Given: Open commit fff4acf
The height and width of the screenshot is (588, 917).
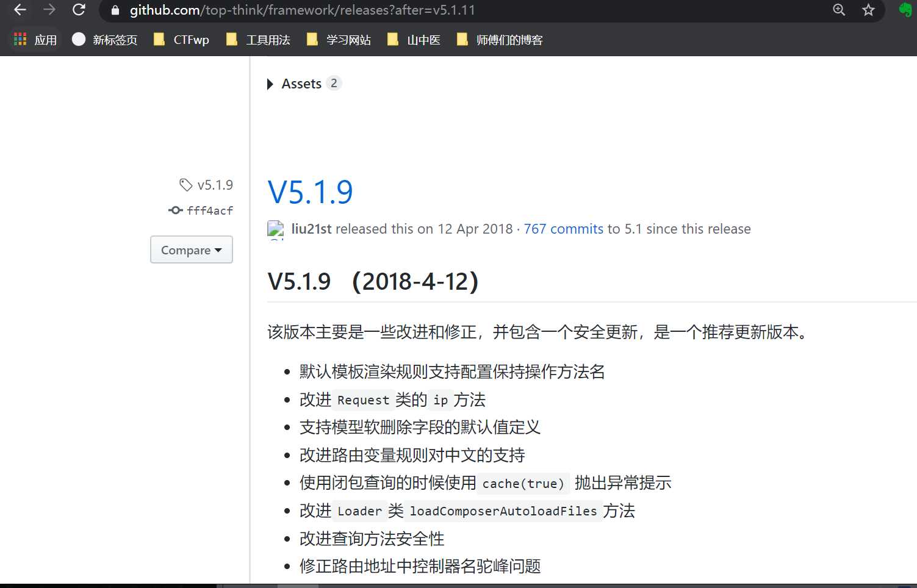Looking at the screenshot, I should (x=210, y=210).
